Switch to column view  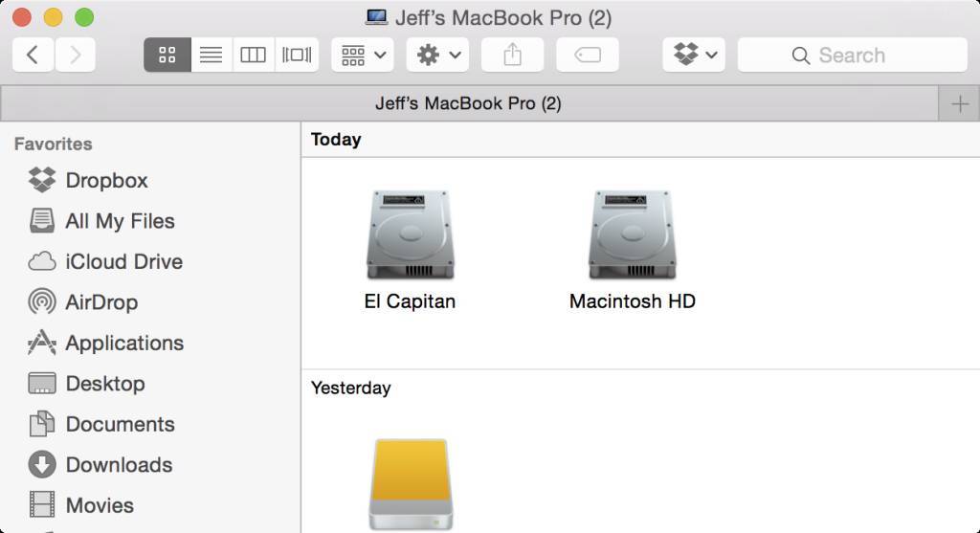coord(253,55)
